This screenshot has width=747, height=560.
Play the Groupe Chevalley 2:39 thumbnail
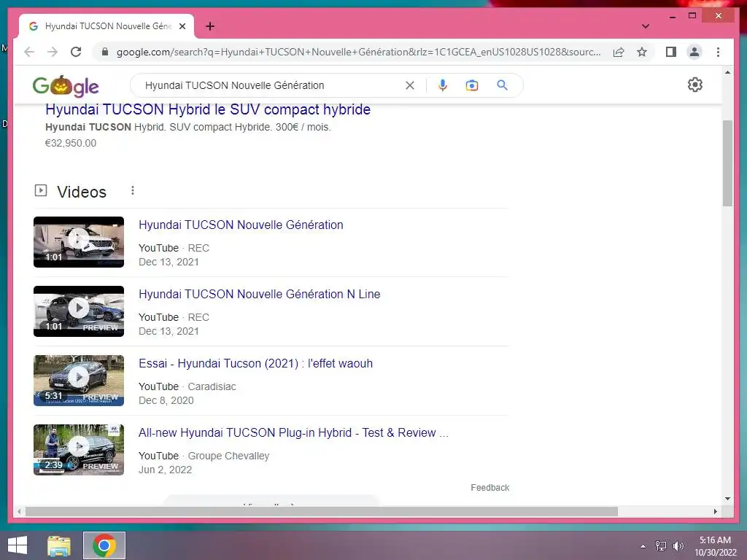(x=79, y=450)
